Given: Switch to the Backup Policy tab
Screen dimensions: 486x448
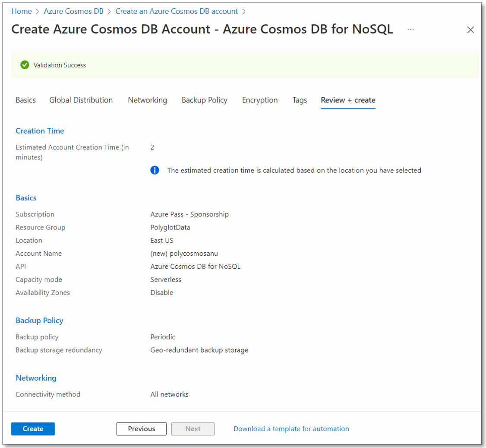Looking at the screenshot, I should 204,100.
